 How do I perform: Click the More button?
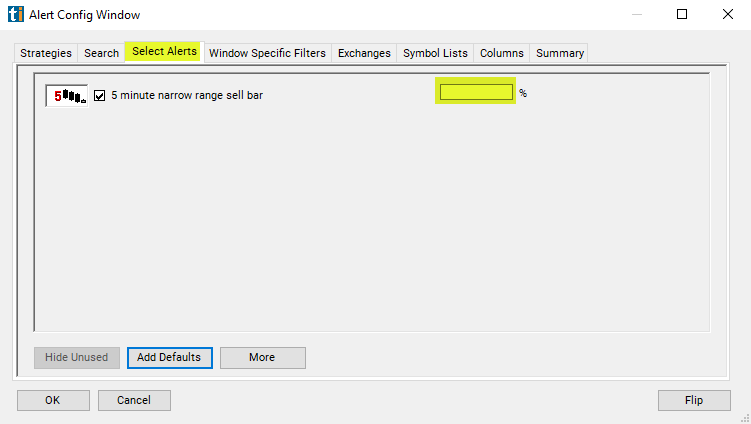(x=262, y=357)
